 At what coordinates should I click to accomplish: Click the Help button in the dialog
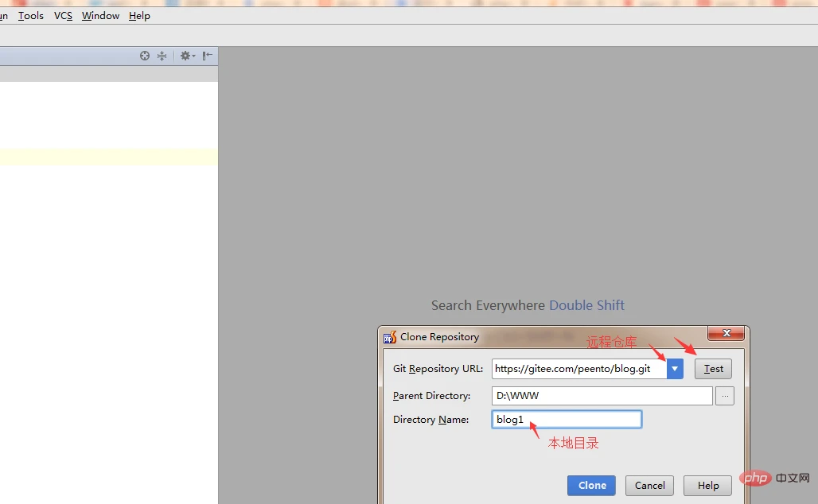tap(708, 486)
